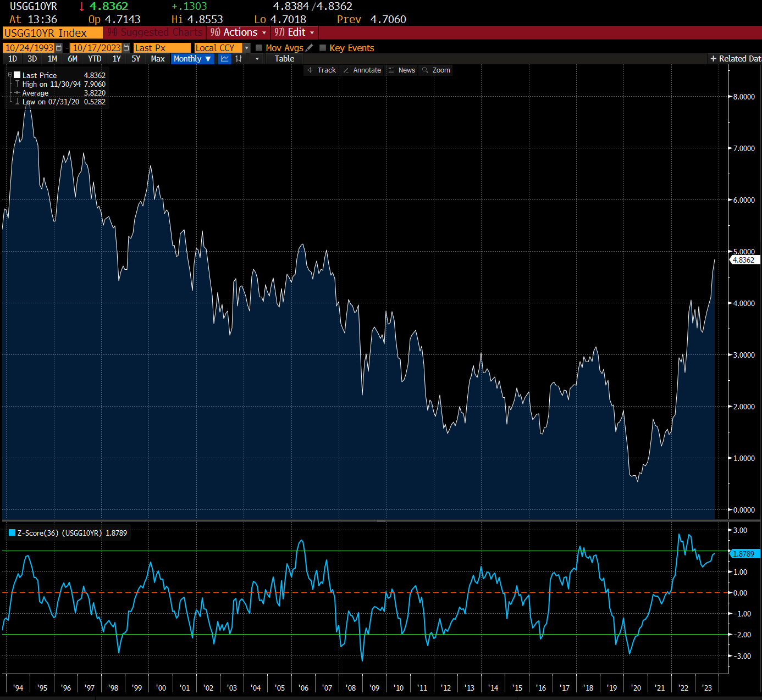Click the Track button label
This screenshot has height=700, width=762.
point(327,70)
